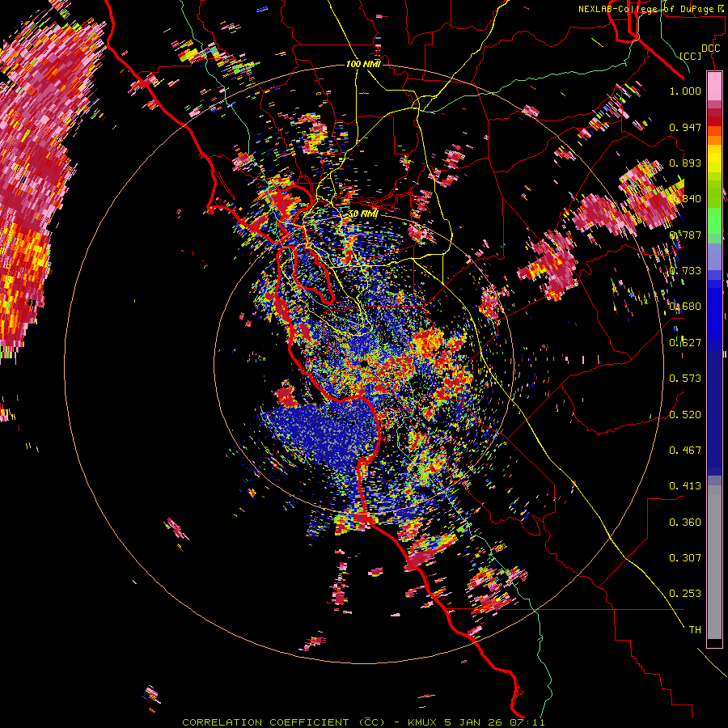Select the 1.000 scale value

tap(685, 91)
